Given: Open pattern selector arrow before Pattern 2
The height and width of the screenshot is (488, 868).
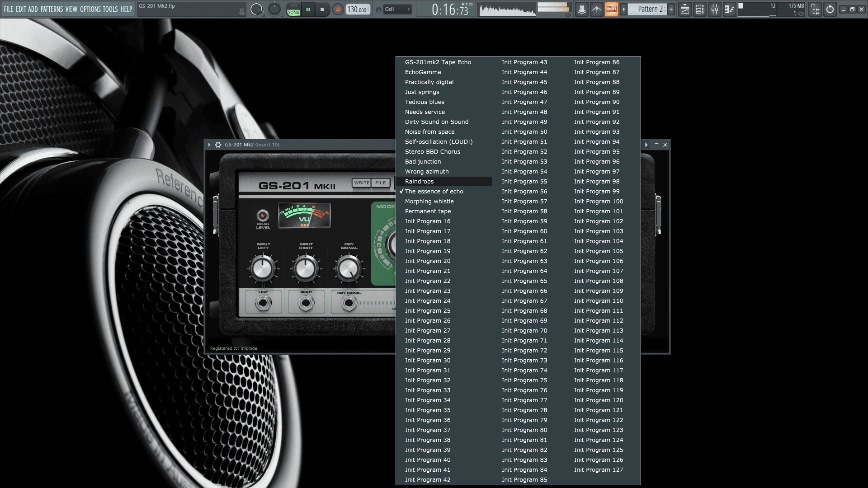Looking at the screenshot, I should [x=623, y=9].
